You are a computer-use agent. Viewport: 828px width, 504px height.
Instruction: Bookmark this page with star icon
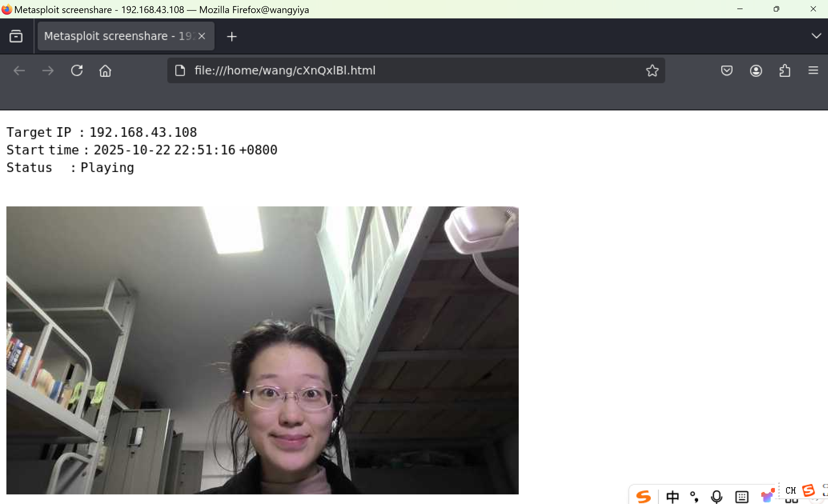(x=652, y=70)
